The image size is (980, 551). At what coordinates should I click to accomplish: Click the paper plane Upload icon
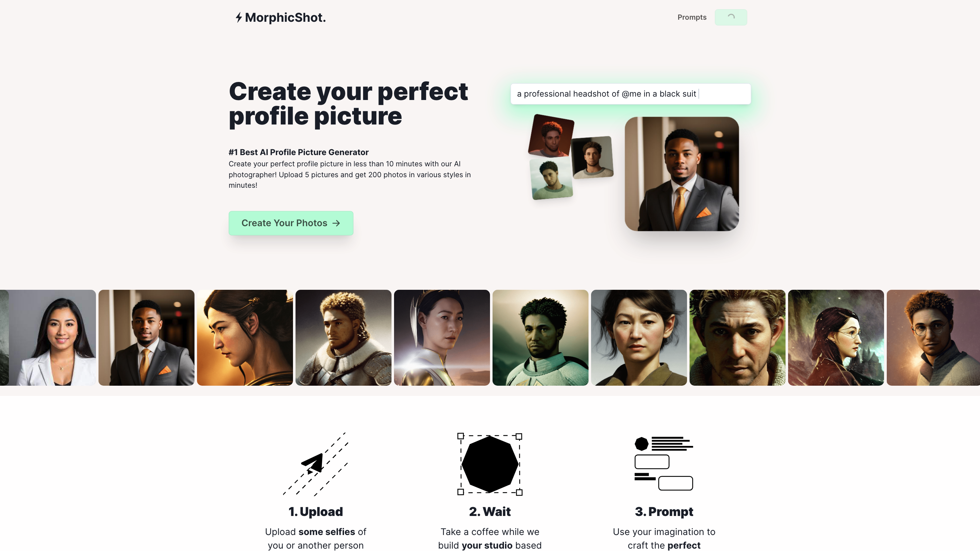point(315,464)
